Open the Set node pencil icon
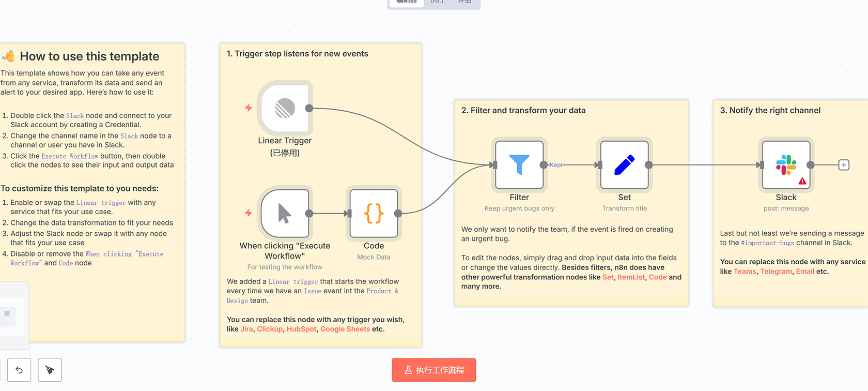Screen dimensions: 868x391 pos(624,165)
